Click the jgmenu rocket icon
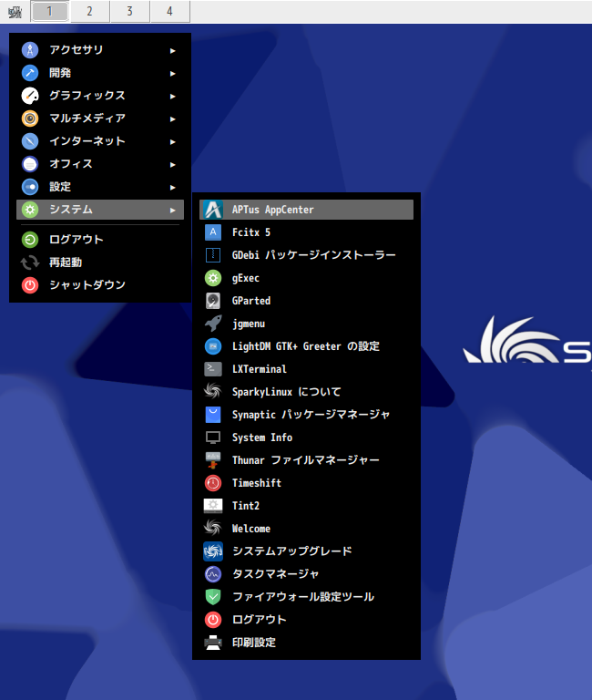 click(213, 324)
